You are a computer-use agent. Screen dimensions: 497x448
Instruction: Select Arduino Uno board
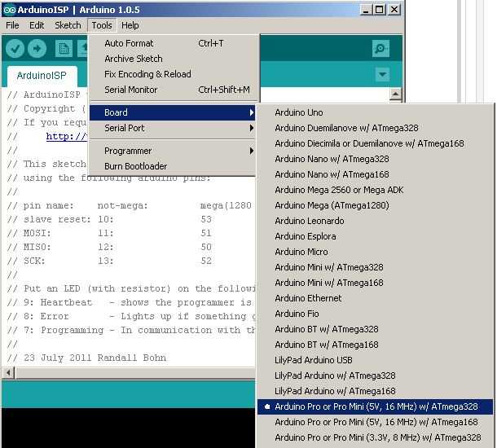click(376, 112)
